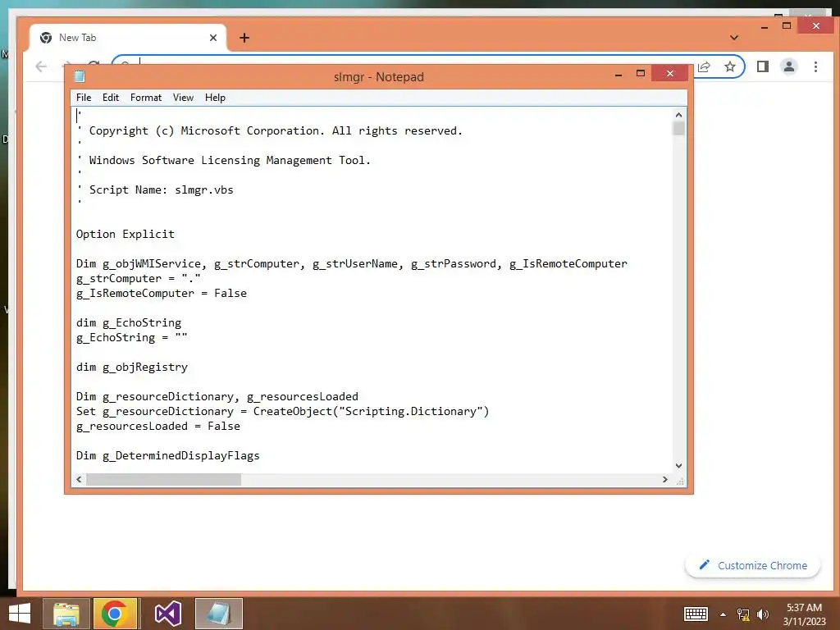This screenshot has height=630, width=840.
Task: Close the slmgr Notepad window
Action: click(669, 73)
